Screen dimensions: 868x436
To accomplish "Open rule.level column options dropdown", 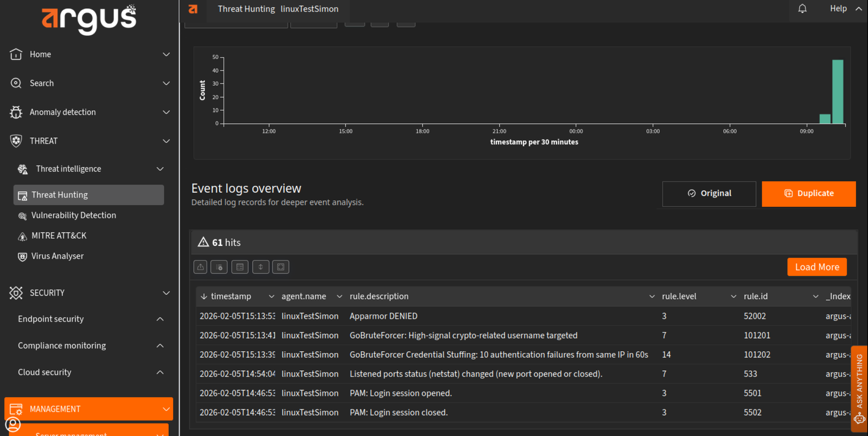I will pos(733,296).
